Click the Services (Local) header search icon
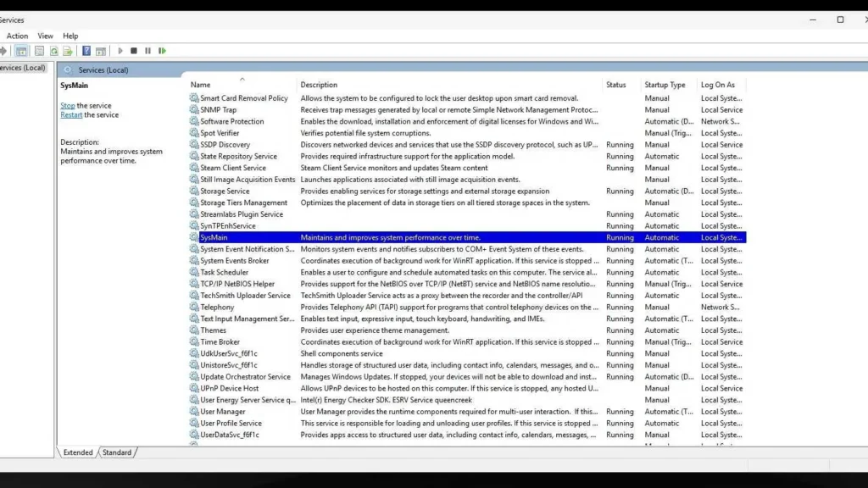Viewport: 868px width, 488px height. pos(68,69)
